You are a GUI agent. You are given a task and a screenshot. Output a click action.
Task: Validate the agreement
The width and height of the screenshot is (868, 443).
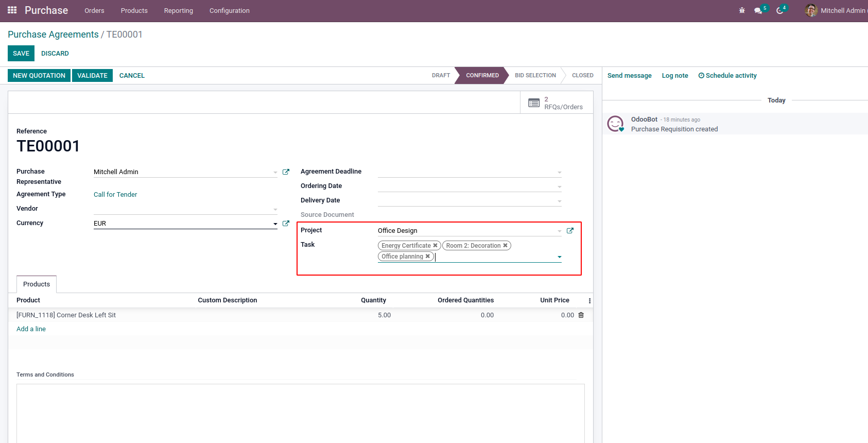[92, 76]
